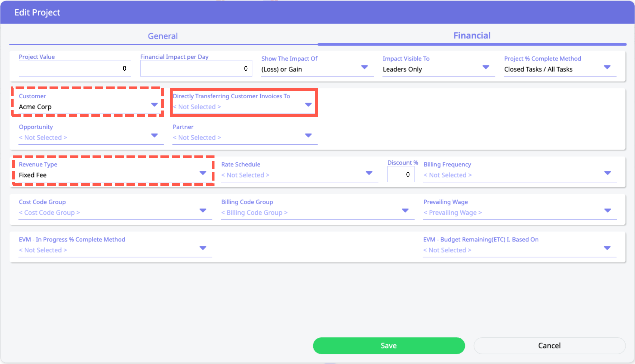635x364 pixels.
Task: Click the green Save button
Action: pyautogui.click(x=389, y=345)
